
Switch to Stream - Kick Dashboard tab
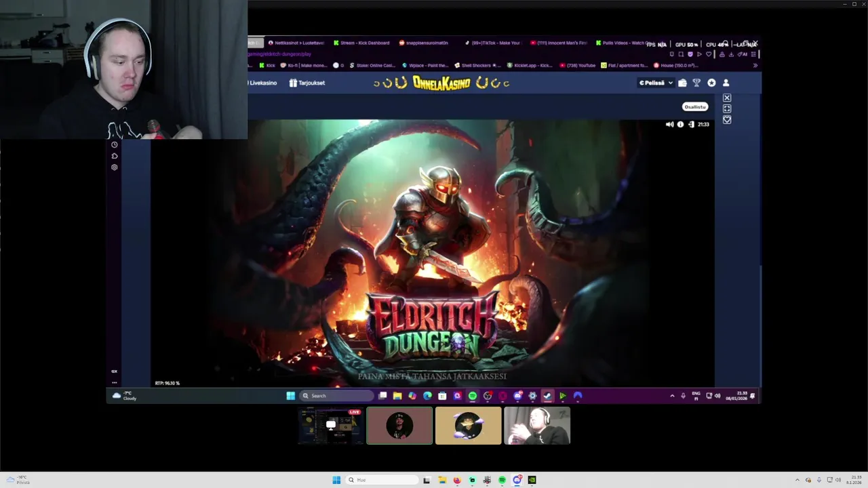point(361,43)
